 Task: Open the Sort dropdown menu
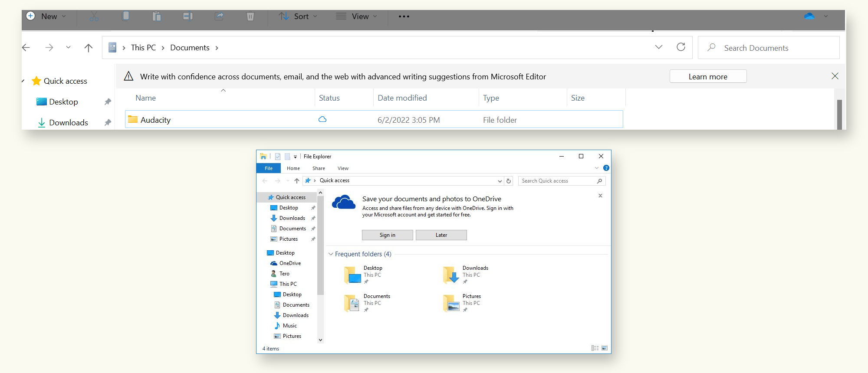click(x=298, y=16)
